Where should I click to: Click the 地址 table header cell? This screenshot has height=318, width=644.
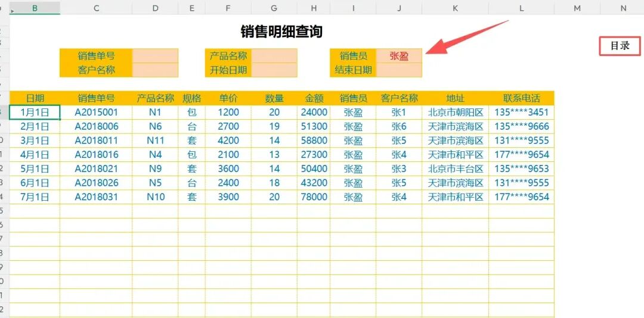(455, 98)
